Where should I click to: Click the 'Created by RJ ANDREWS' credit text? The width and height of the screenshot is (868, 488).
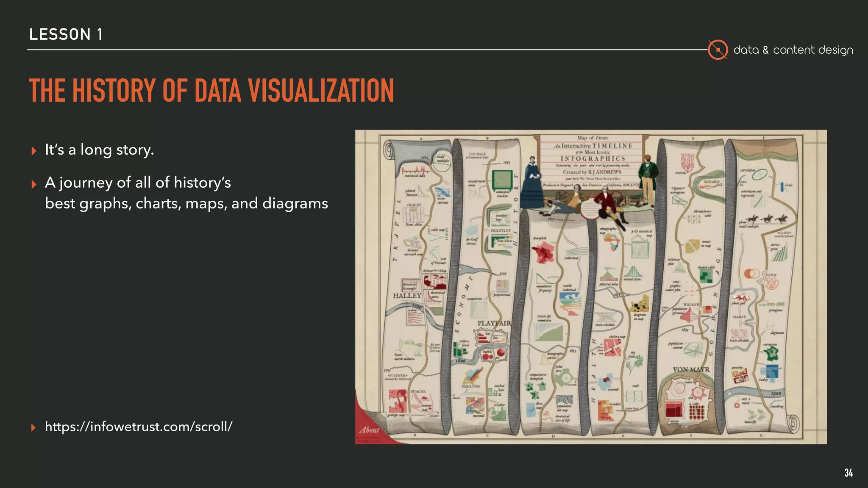[592, 172]
